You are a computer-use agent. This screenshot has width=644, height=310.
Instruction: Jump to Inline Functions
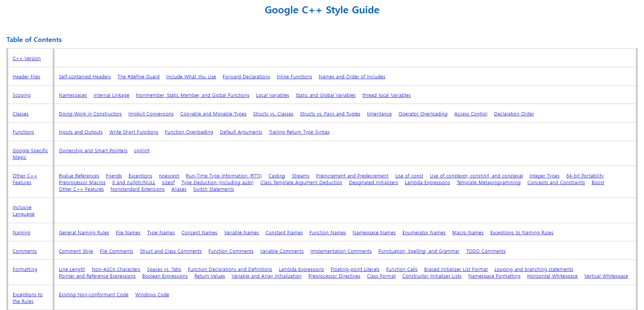click(x=294, y=77)
